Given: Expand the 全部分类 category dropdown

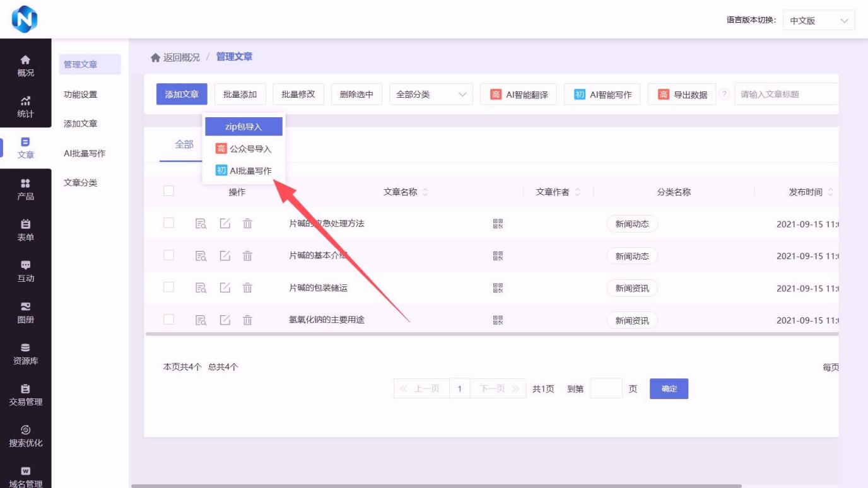Looking at the screenshot, I should [x=431, y=95].
